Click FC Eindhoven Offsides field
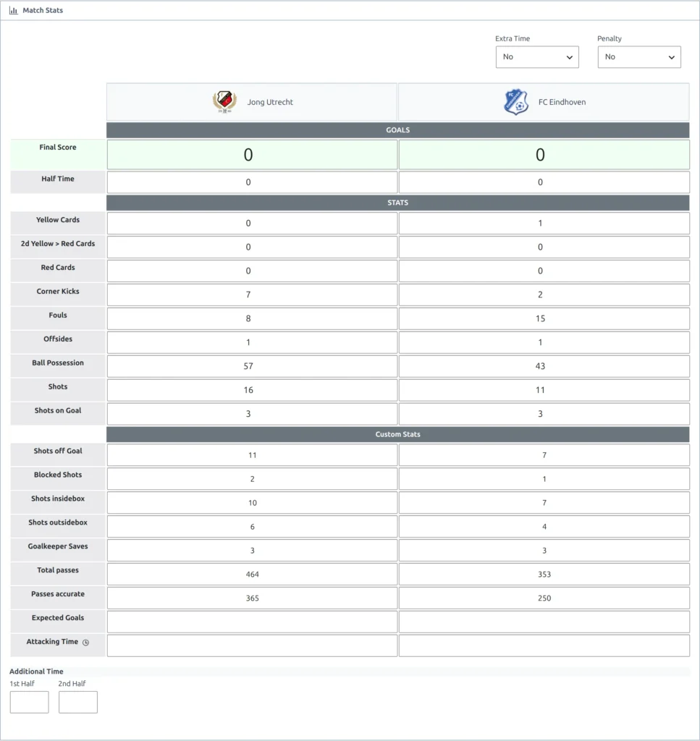 click(x=544, y=342)
